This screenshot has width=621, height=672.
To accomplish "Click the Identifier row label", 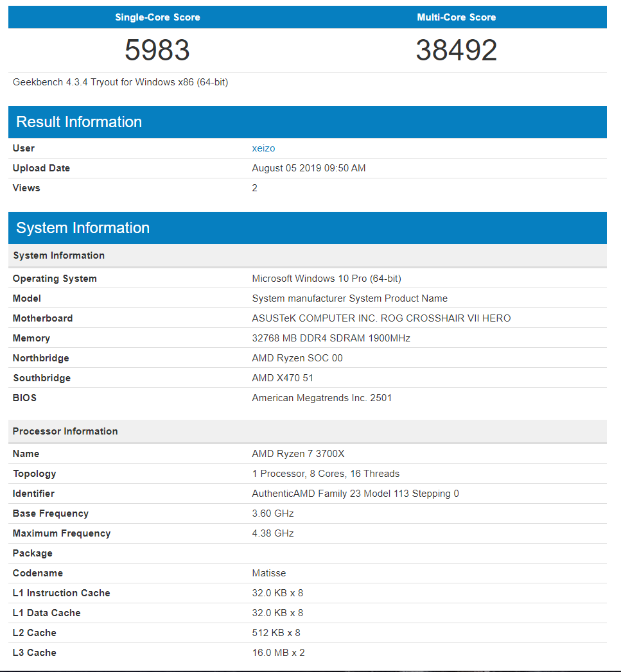I will click(x=33, y=494).
